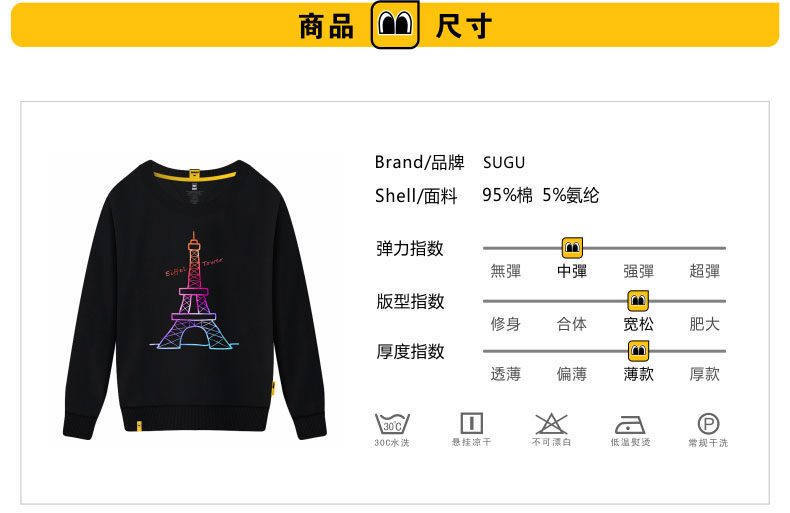Select the 修身 fit option

pos(505,324)
